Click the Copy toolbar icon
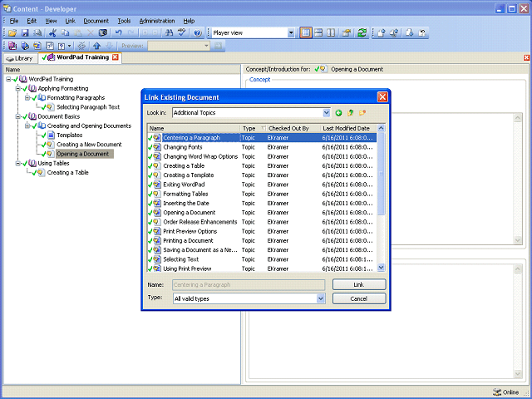 65,33
